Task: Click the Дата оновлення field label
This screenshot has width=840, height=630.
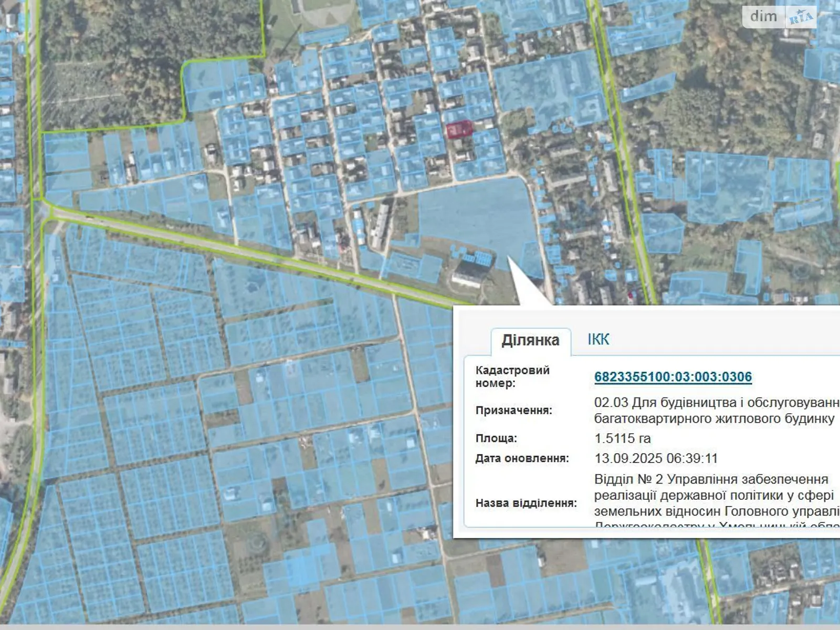Action: point(522,458)
